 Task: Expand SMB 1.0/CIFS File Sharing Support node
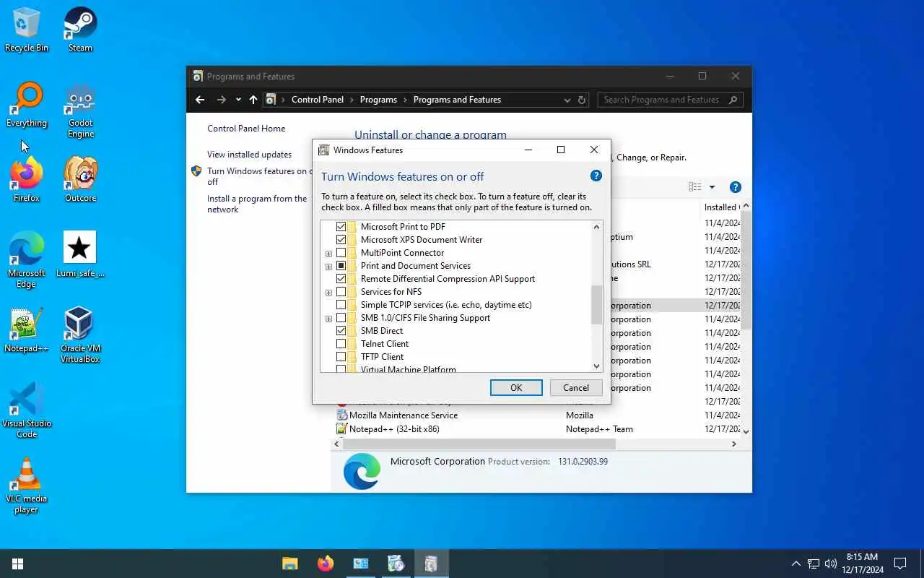point(328,319)
